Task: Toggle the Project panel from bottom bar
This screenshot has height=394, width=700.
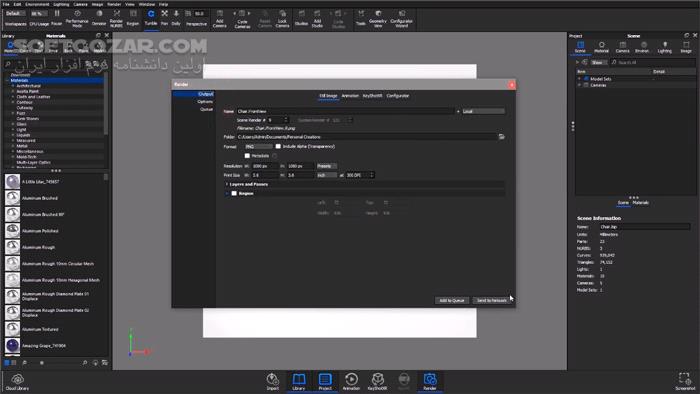Action: (325, 382)
